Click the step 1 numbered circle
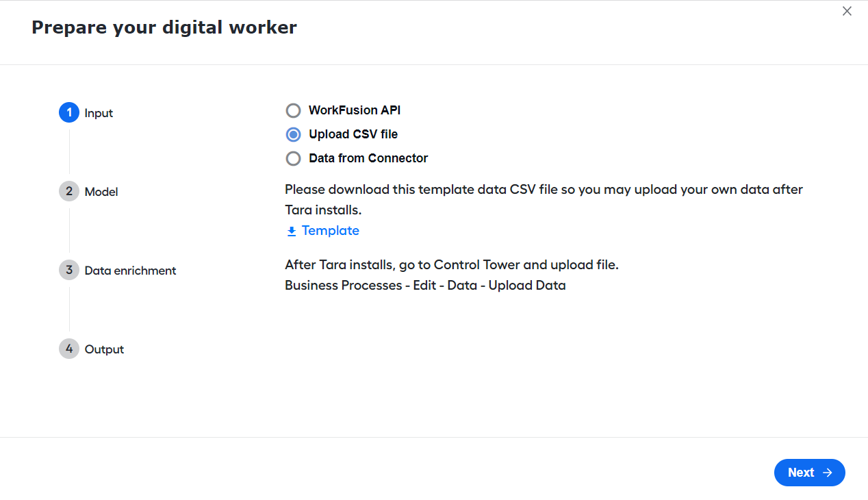This screenshot has height=500, width=868. coord(69,112)
